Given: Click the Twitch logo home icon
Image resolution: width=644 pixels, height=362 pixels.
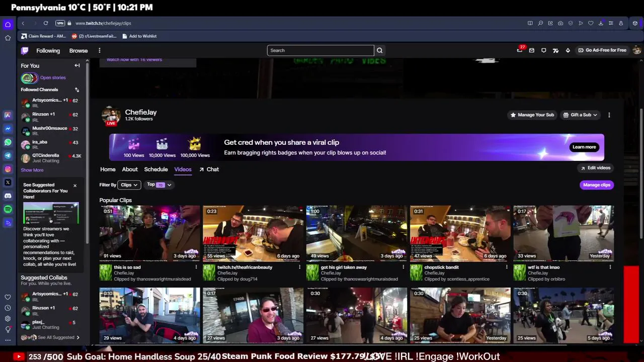Looking at the screenshot, I should pos(25,50).
